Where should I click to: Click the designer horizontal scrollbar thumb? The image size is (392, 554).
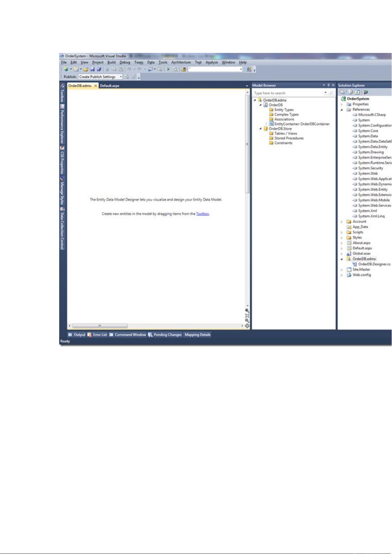[100, 326]
